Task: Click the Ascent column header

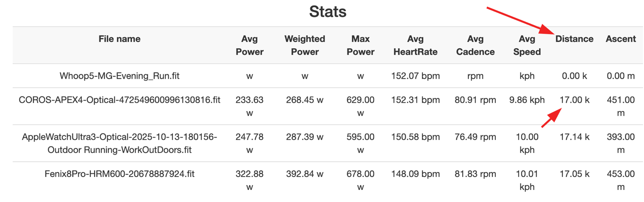Action: point(621,39)
